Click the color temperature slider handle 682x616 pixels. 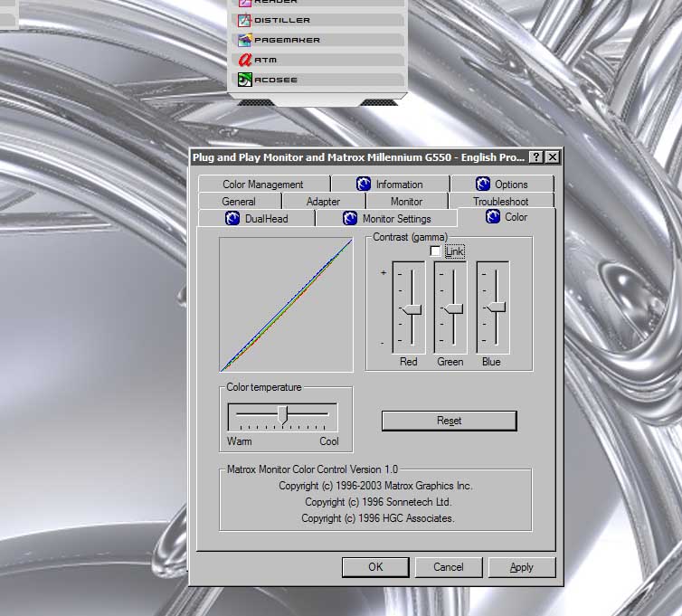click(283, 415)
